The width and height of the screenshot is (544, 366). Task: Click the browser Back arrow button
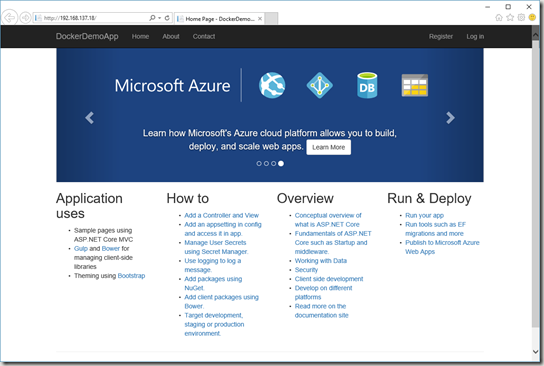[10, 17]
